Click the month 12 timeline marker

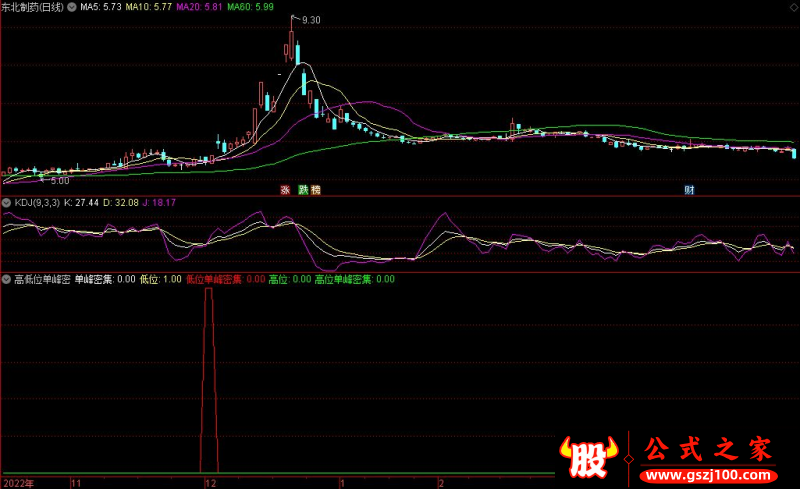(x=210, y=482)
